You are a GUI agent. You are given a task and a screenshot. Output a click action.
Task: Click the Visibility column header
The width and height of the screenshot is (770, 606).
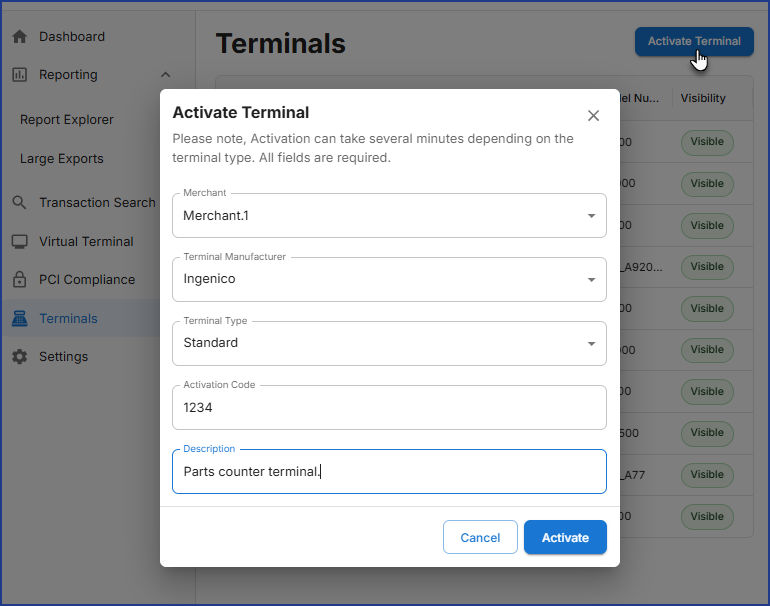tap(703, 98)
